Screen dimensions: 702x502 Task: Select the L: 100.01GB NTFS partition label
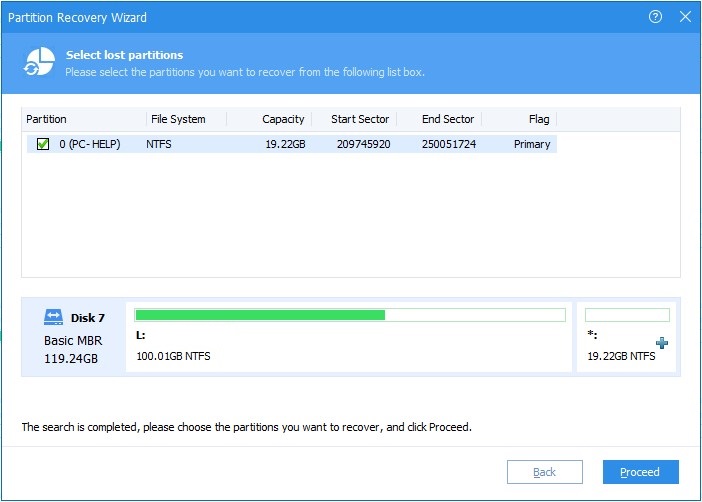pos(173,356)
